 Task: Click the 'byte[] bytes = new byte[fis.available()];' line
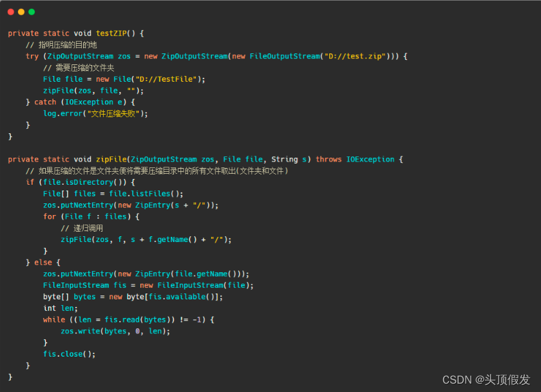[x=133, y=297]
